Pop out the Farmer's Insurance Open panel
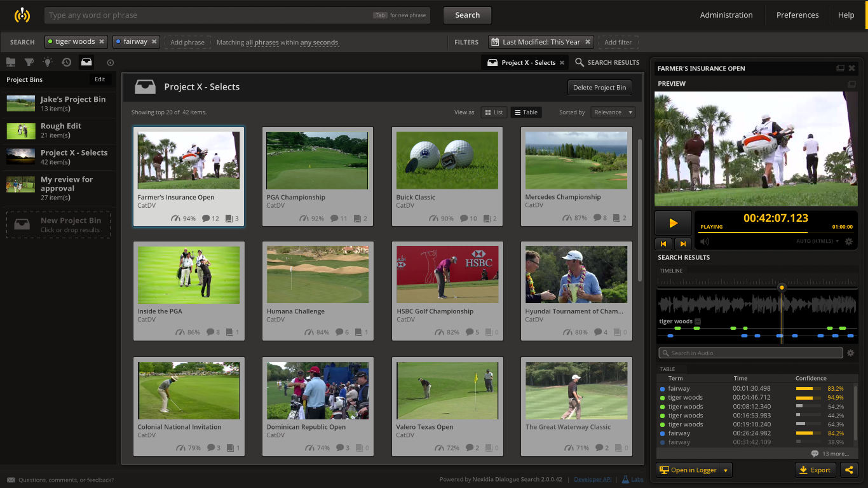Viewport: 868px width, 488px height. (x=840, y=68)
